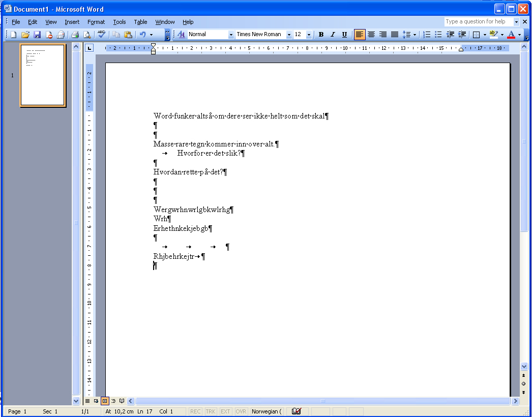
Task: Open help question history dropdown
Action: [x=516, y=22]
